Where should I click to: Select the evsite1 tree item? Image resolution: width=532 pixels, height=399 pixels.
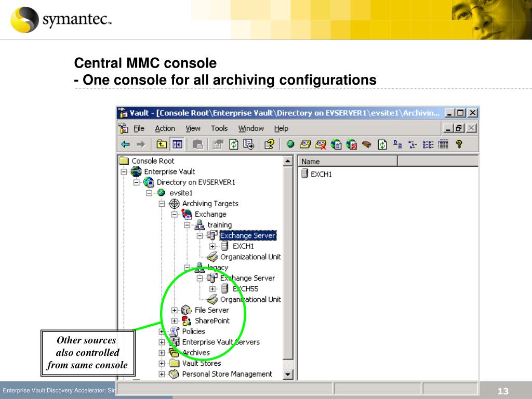181,193
